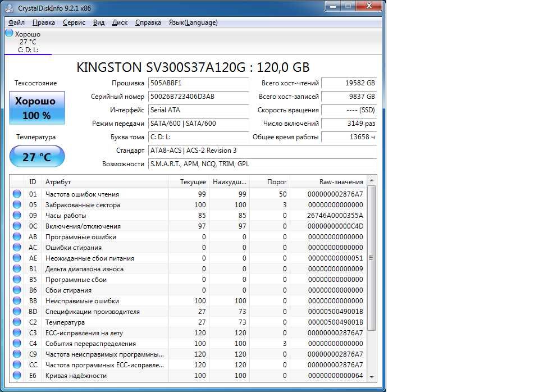Click the SMART list scroll down arrow
The width and height of the screenshot is (539, 392).
pyautogui.click(x=372, y=377)
